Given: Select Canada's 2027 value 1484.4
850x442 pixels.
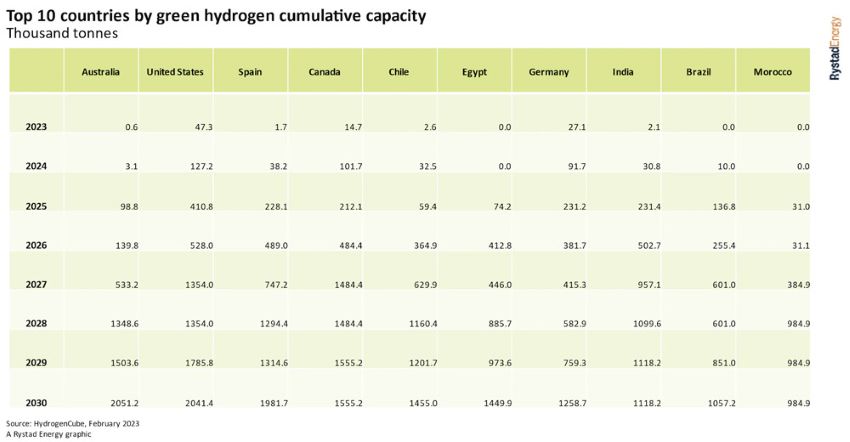Looking at the screenshot, I should [348, 284].
